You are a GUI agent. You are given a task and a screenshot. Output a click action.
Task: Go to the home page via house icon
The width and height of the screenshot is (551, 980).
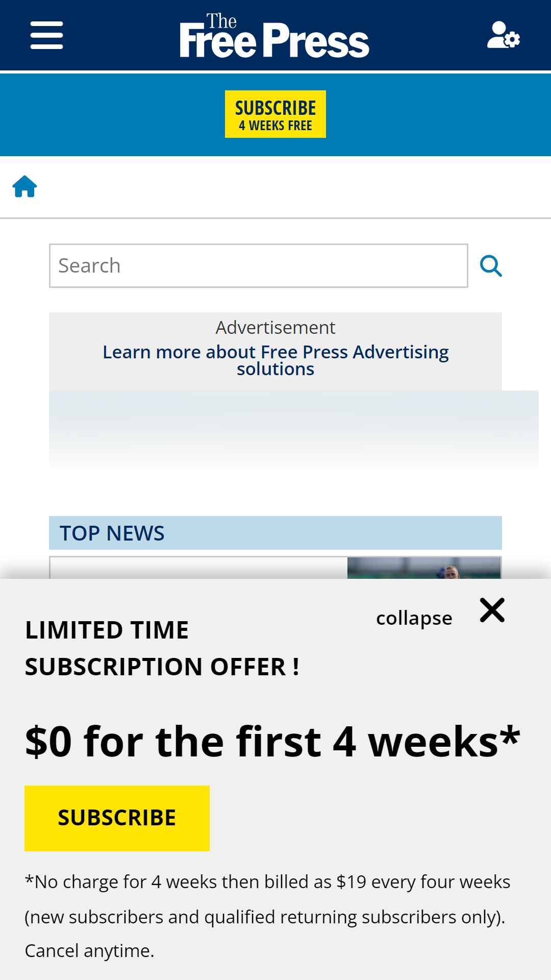24,186
